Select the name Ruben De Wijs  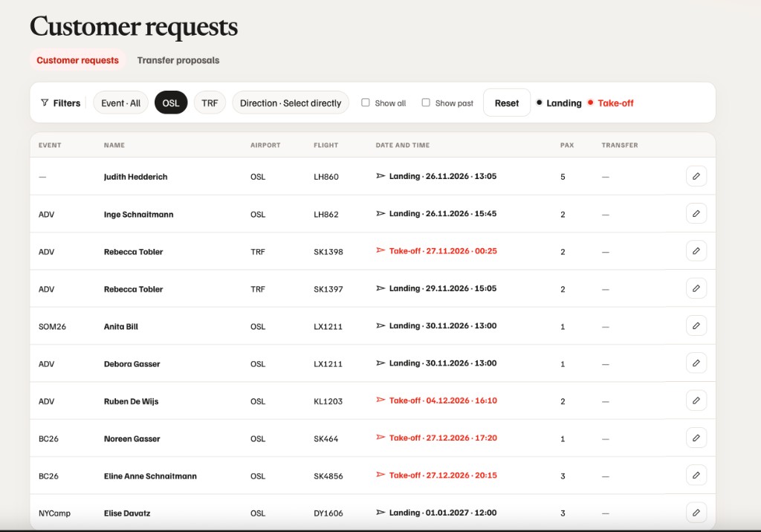[x=131, y=401]
